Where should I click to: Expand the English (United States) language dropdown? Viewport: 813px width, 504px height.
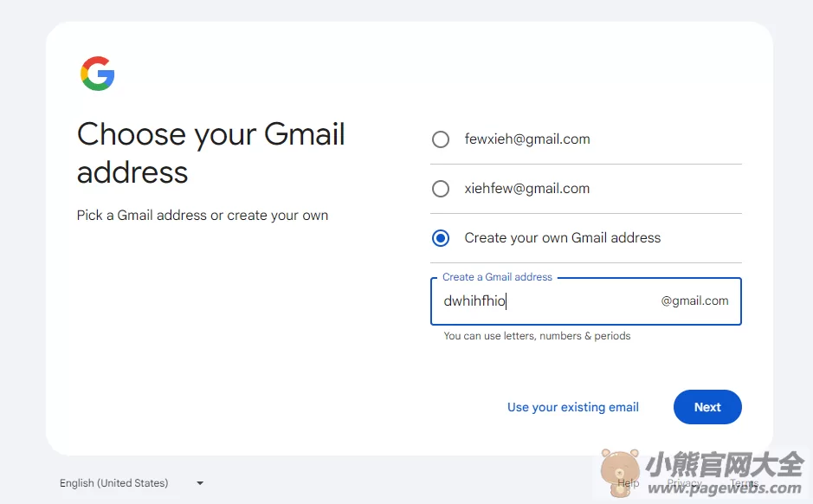coord(132,482)
